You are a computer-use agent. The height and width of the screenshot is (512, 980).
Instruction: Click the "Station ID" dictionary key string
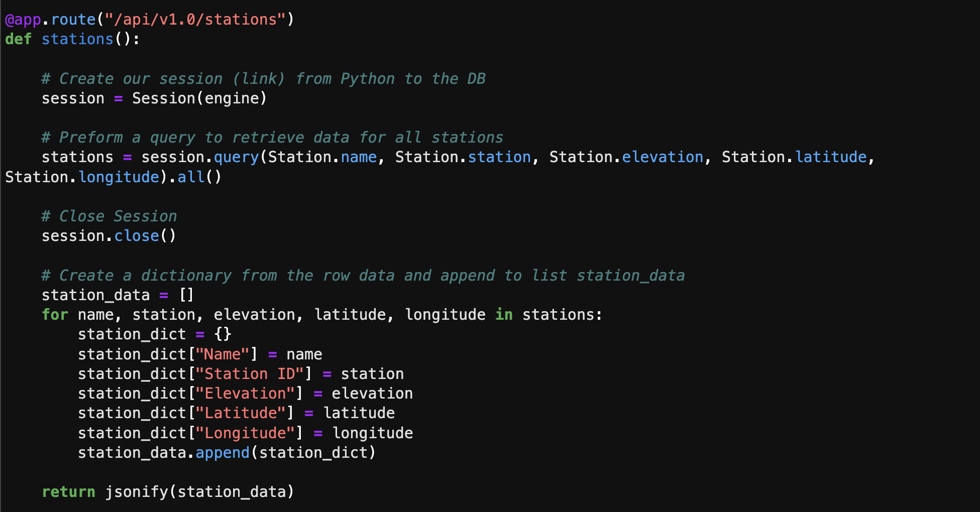coord(250,373)
